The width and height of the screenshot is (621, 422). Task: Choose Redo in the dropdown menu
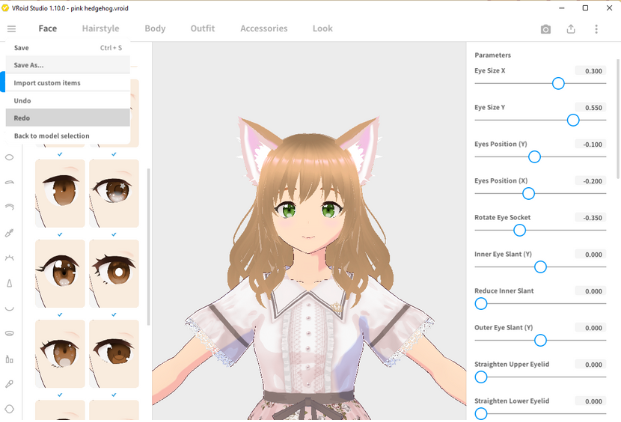(68, 118)
